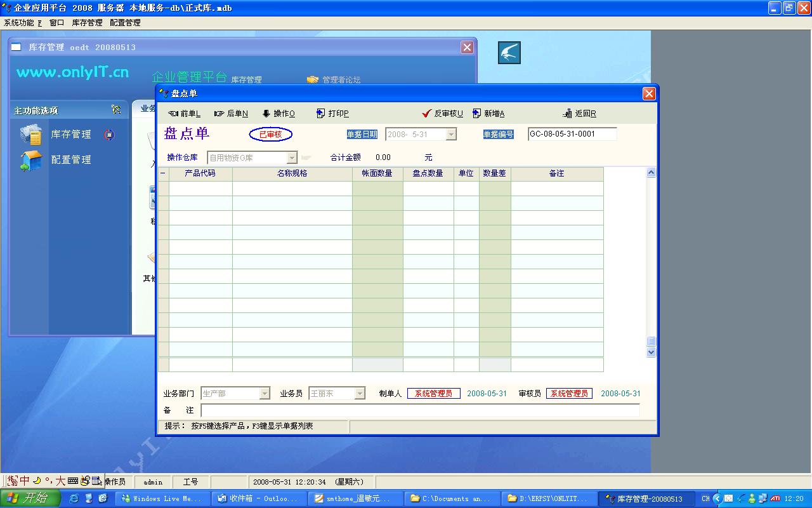Print the document with 打印 button
Viewport: 812px width, 508px height.
coord(332,114)
